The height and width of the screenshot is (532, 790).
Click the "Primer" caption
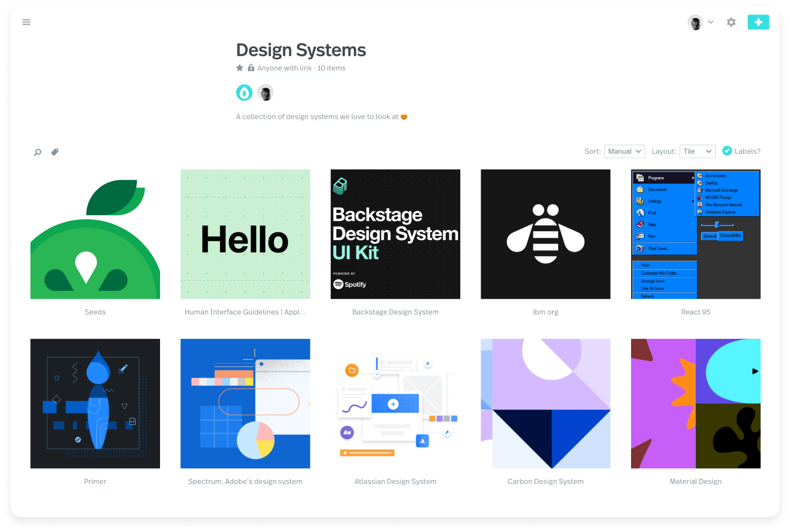tap(95, 481)
